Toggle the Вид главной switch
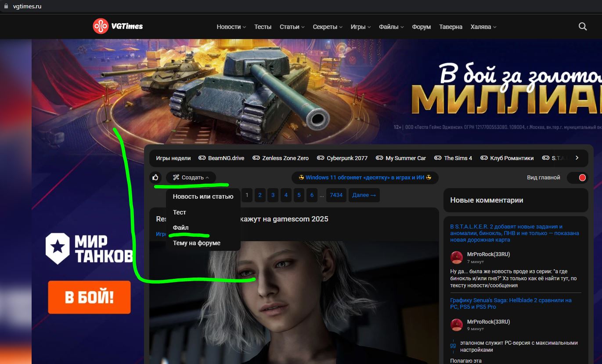 pos(577,178)
